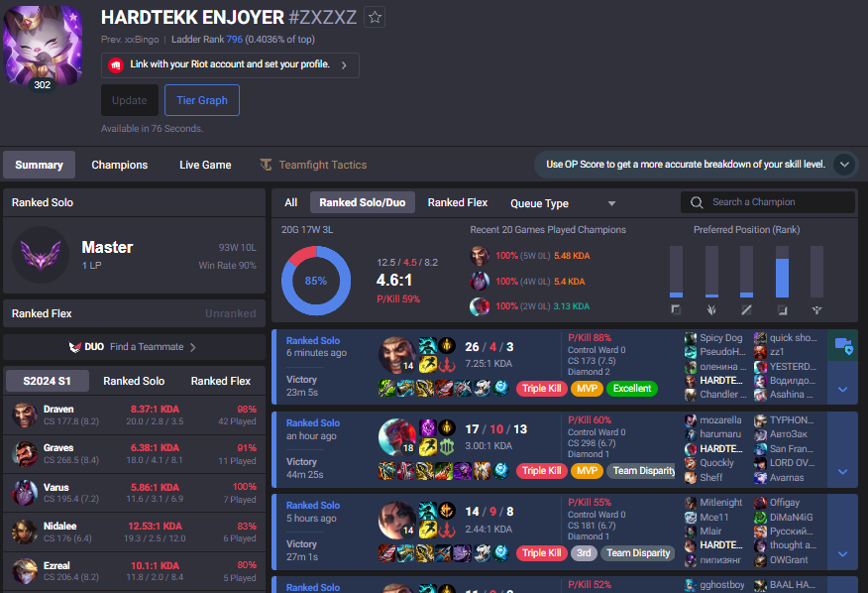Click the Riot account link icon
This screenshot has width=868, height=593.
[x=116, y=65]
